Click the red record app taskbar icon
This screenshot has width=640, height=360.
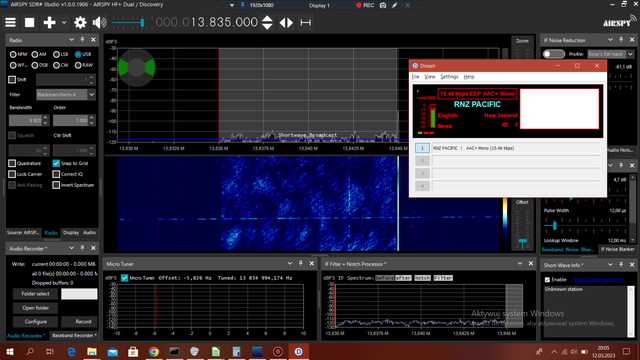coord(278,351)
